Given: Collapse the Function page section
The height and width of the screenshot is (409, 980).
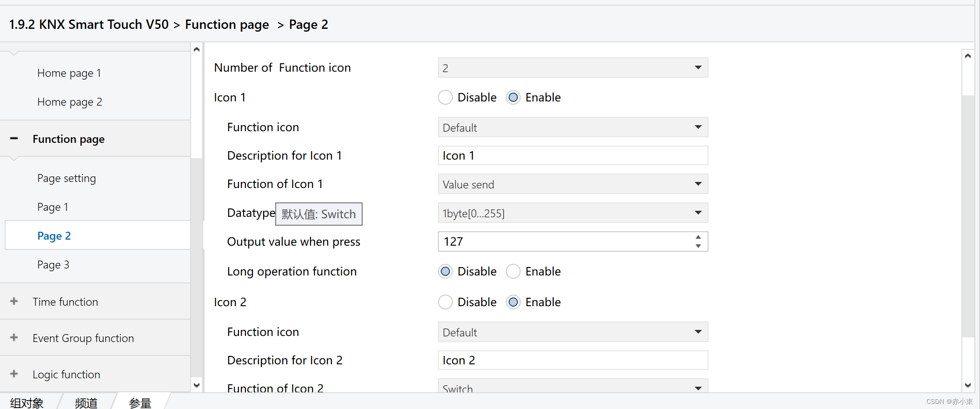Looking at the screenshot, I should 14,139.
